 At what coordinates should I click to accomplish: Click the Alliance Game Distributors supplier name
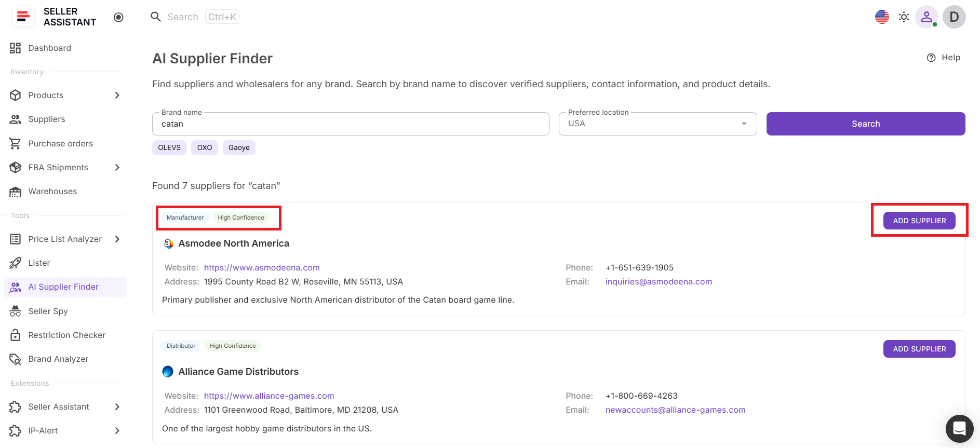pos(238,372)
